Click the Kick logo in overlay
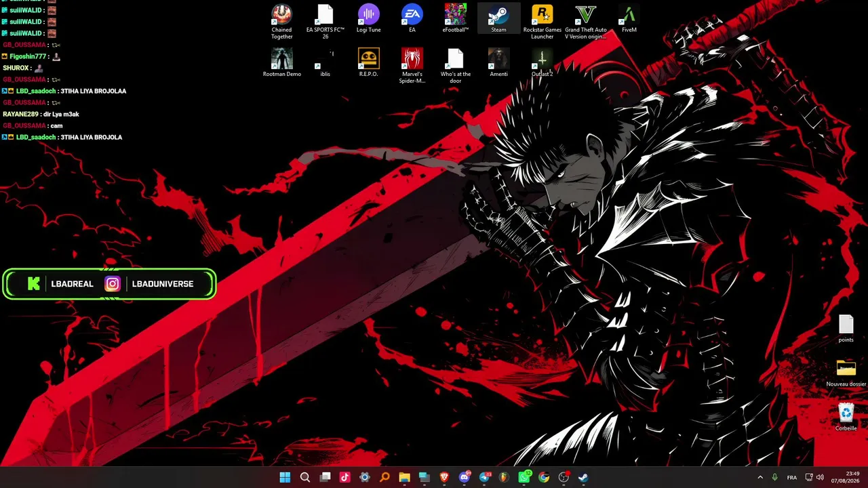Screen dimensions: 868x488 click(x=34, y=284)
